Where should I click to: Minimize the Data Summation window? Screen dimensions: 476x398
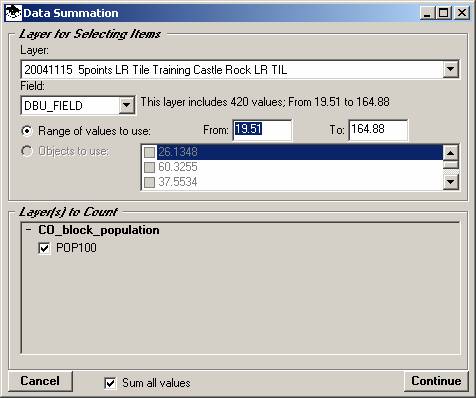pyautogui.click(x=427, y=13)
